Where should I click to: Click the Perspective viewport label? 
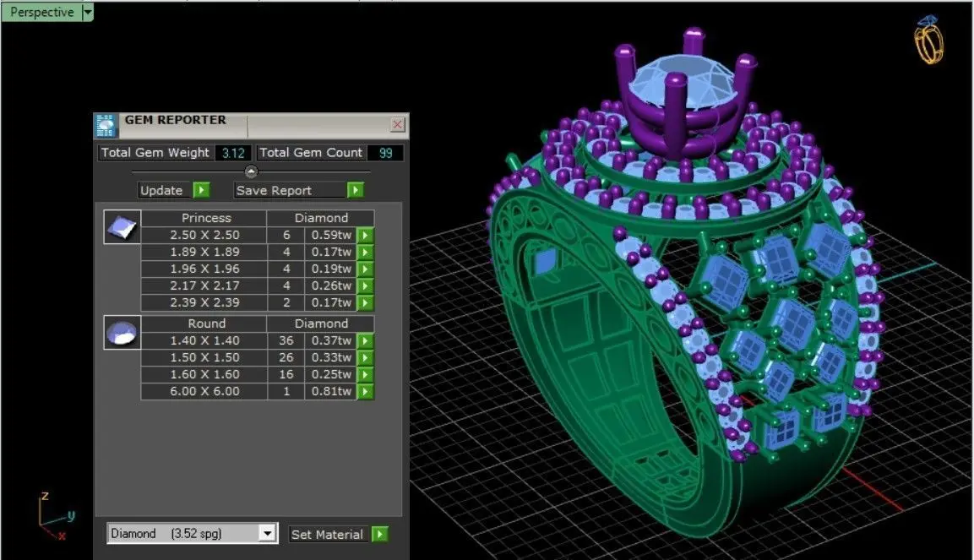[41, 12]
